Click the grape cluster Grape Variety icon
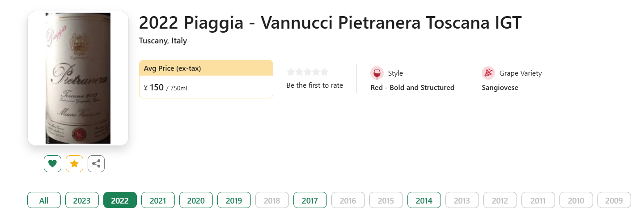This screenshot has height=221, width=644. pos(488,73)
